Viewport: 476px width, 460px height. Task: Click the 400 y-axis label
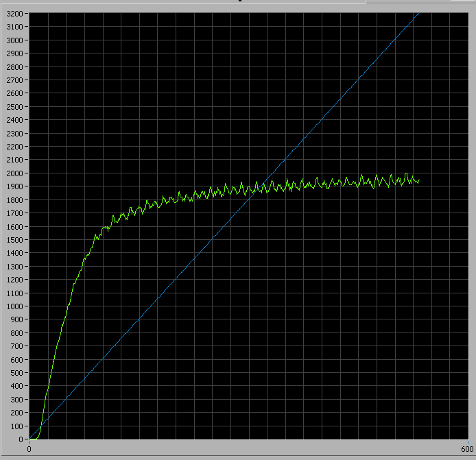tap(16, 386)
